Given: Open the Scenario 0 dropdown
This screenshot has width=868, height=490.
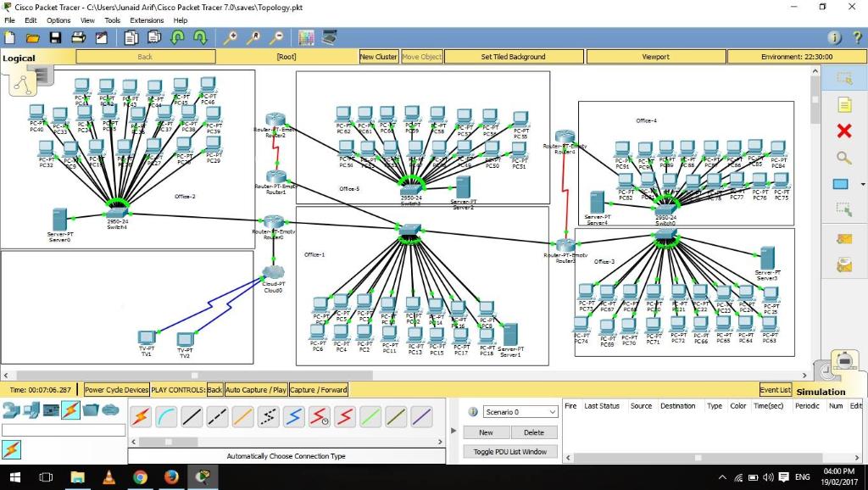Looking at the screenshot, I should (x=520, y=412).
